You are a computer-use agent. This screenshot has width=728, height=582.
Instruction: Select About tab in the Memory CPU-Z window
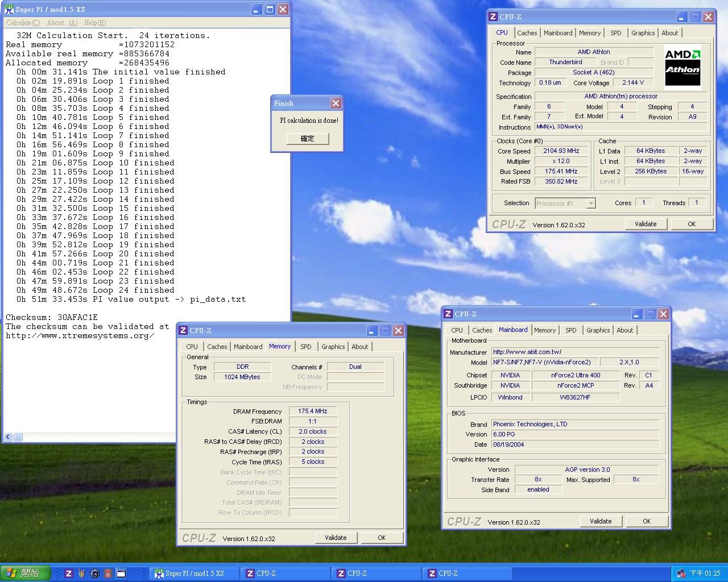pos(359,347)
